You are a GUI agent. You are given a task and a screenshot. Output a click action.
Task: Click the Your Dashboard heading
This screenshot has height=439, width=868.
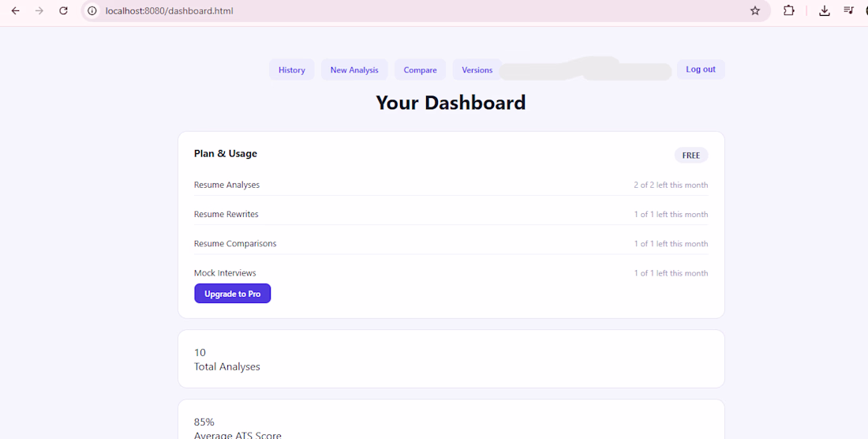click(x=451, y=103)
